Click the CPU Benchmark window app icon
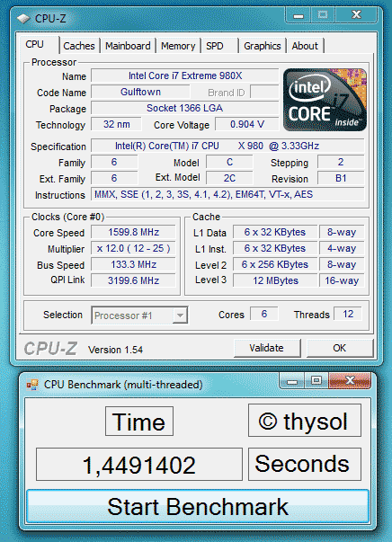The height and width of the screenshot is (542, 392). pyautogui.click(x=32, y=385)
